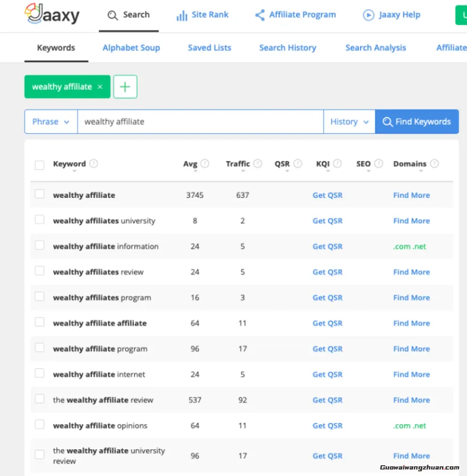Click the Avg value 3745
Viewport: 467px width, 476px height.
195,195
